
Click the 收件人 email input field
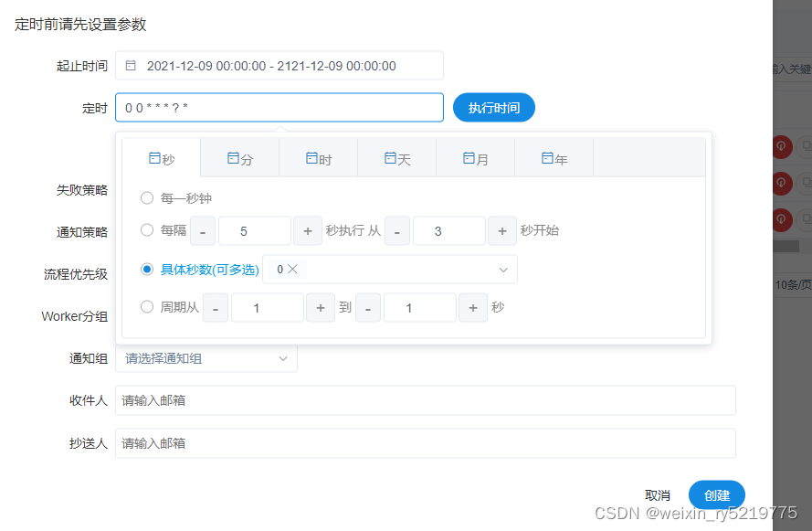point(425,400)
